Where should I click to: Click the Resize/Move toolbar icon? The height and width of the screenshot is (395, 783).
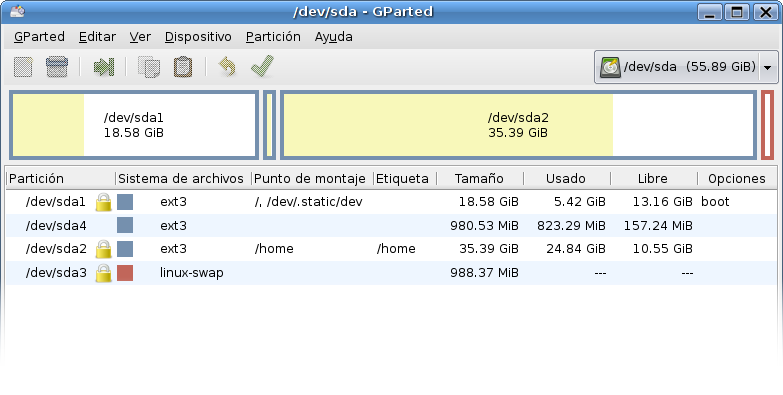click(103, 67)
